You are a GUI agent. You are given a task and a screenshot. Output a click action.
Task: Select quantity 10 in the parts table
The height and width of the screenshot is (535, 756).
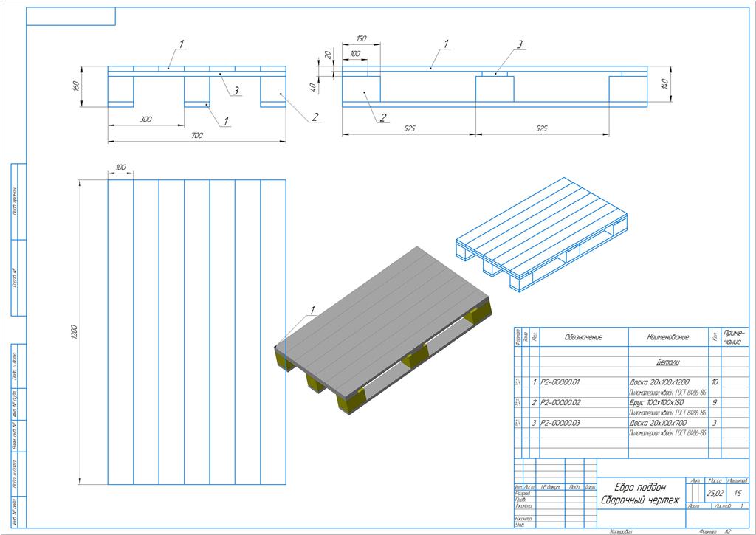(715, 382)
